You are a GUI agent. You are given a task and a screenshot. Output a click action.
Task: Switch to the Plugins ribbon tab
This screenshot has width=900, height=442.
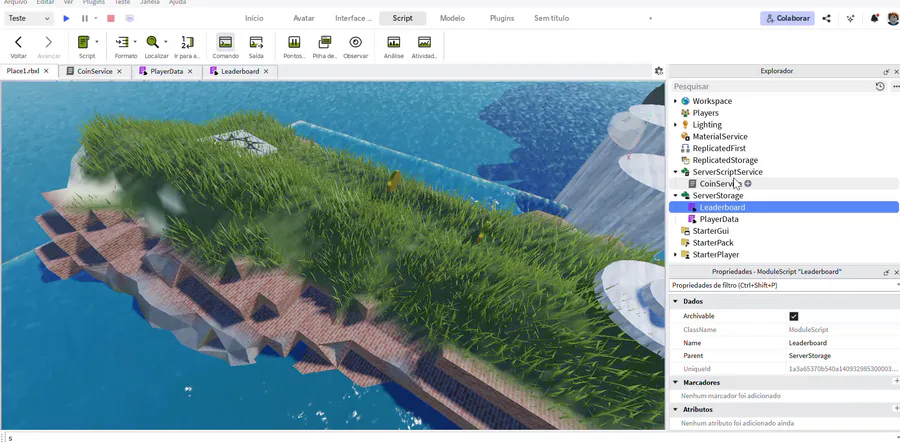pyautogui.click(x=502, y=18)
